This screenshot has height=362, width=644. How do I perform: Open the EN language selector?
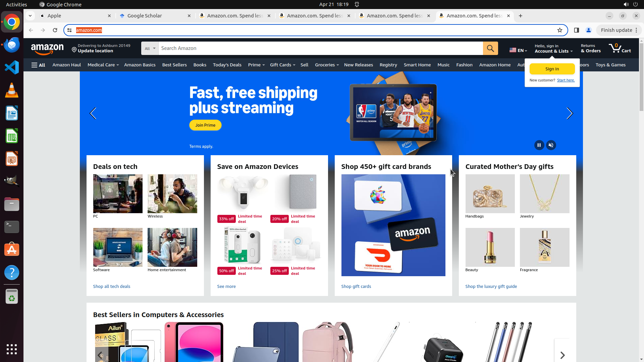pyautogui.click(x=518, y=50)
